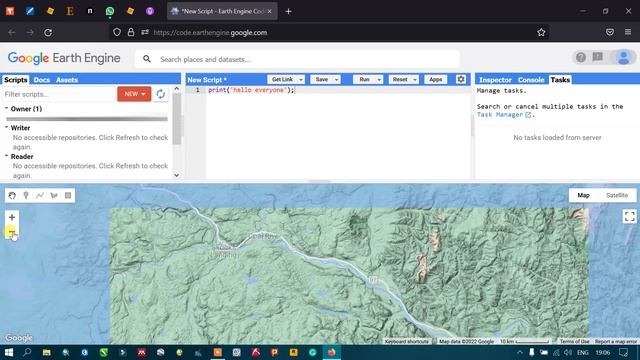Screen dimensions: 640x360
Task: Run the script with Run button
Action: 364,80
